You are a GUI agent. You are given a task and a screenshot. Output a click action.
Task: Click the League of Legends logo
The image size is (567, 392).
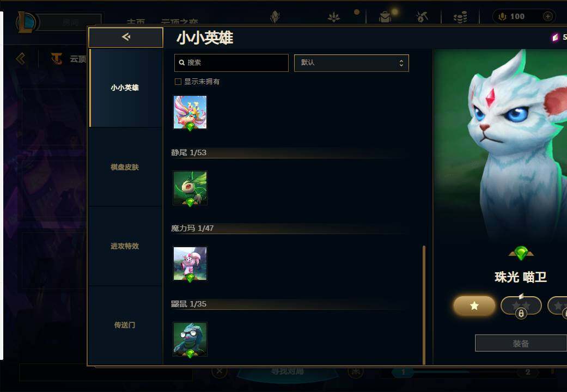(26, 22)
